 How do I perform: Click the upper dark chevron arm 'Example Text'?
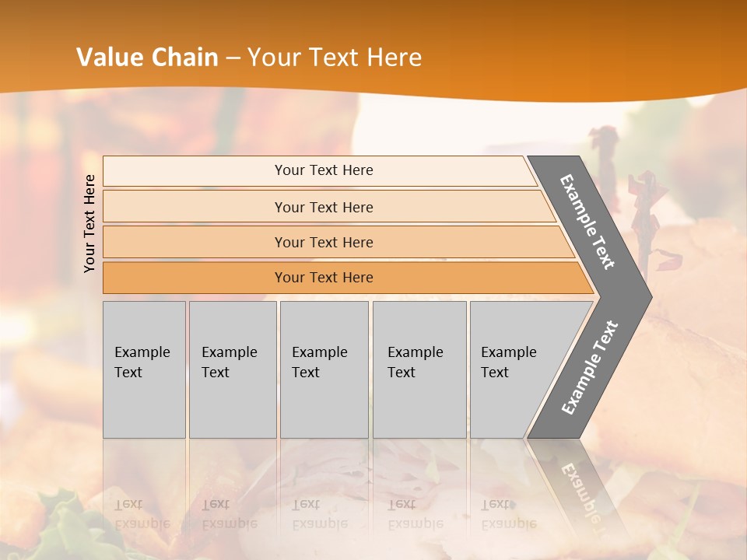[589, 222]
